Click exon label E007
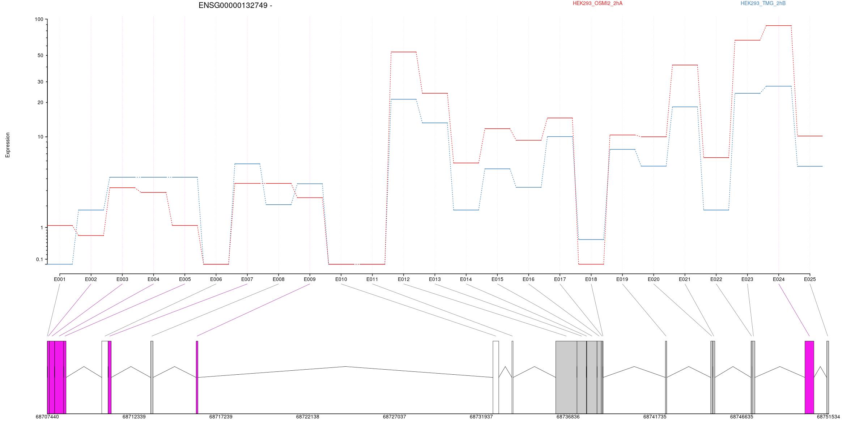Image resolution: width=868 pixels, height=434 pixels. pyautogui.click(x=247, y=279)
